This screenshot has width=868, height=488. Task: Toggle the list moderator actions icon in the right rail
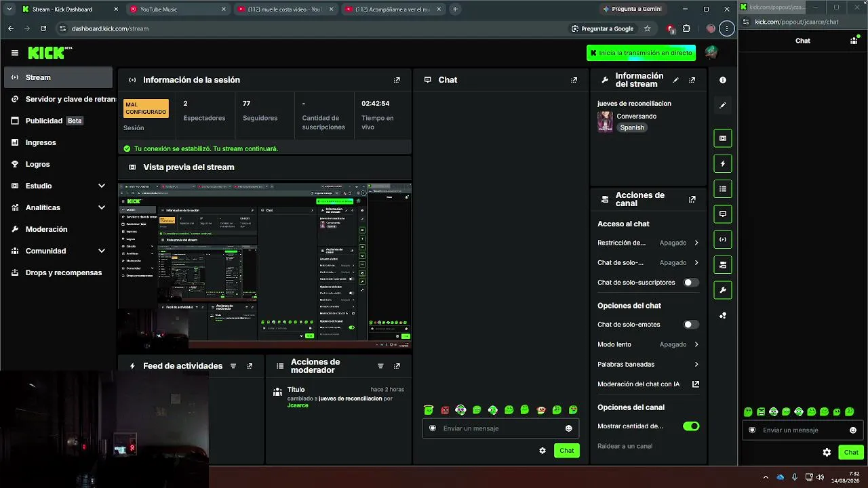tap(723, 189)
